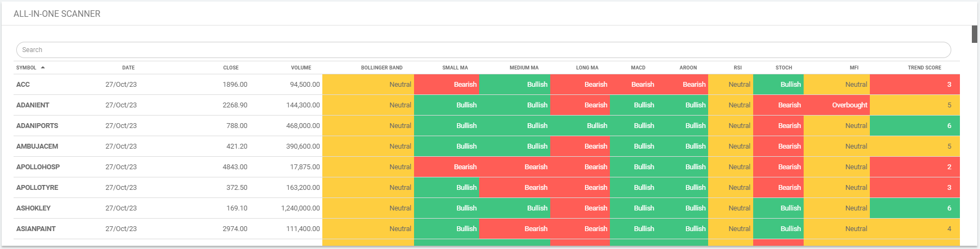This screenshot has height=249, width=980.
Task: Sort by CLOSE column header
Action: pos(231,68)
